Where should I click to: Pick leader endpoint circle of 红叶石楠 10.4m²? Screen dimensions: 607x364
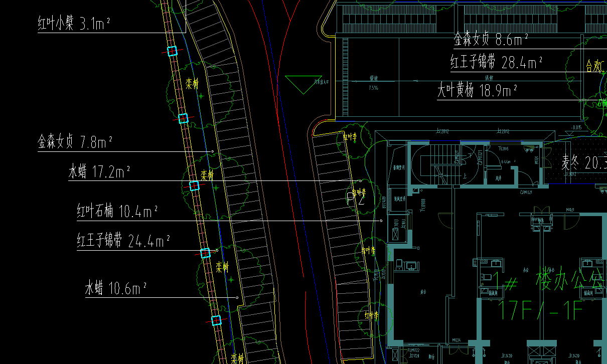click(x=381, y=221)
